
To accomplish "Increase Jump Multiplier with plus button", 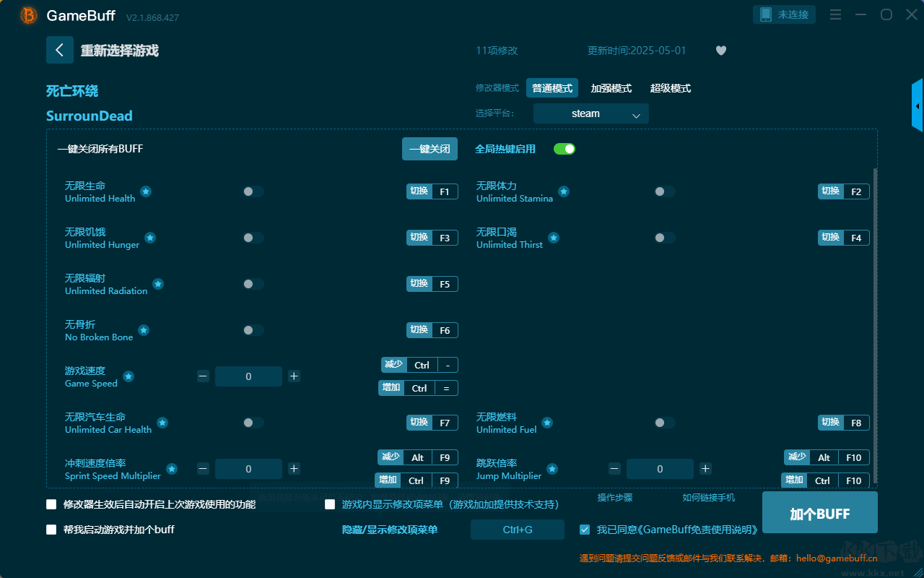I will coord(705,469).
